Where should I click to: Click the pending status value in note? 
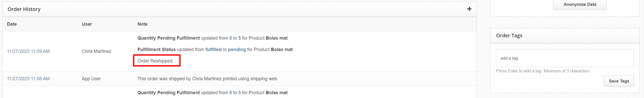(x=237, y=50)
